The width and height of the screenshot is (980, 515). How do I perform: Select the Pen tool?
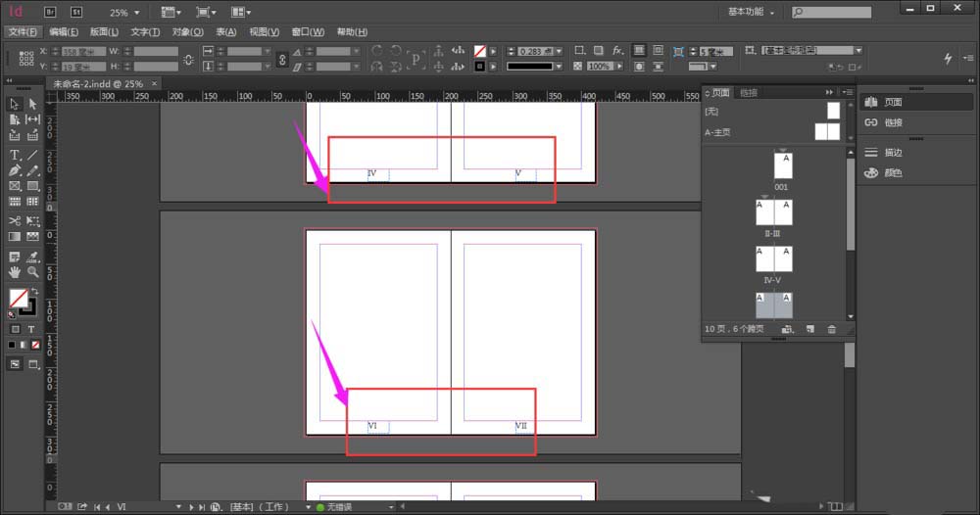point(15,170)
